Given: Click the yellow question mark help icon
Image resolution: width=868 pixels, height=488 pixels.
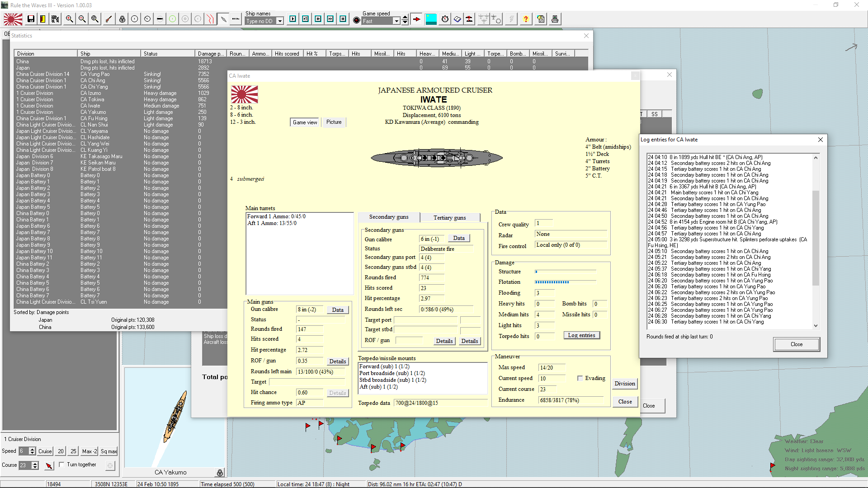Looking at the screenshot, I should point(525,19).
